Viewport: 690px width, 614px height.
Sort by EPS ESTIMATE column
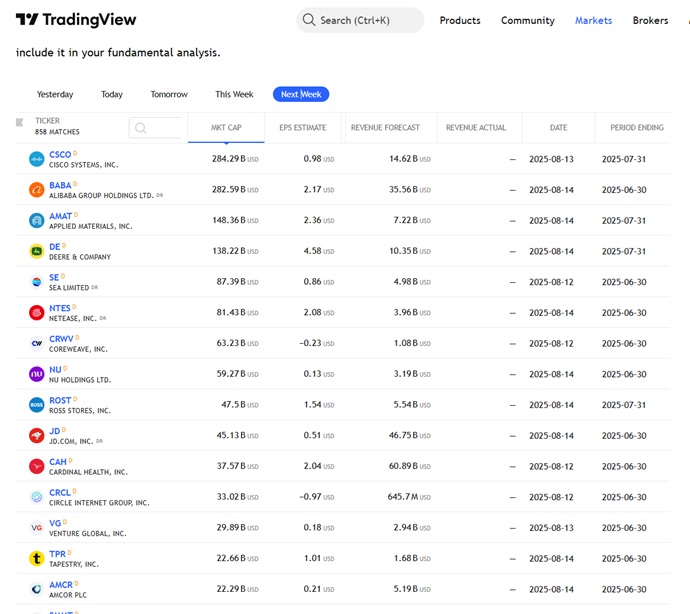(303, 128)
